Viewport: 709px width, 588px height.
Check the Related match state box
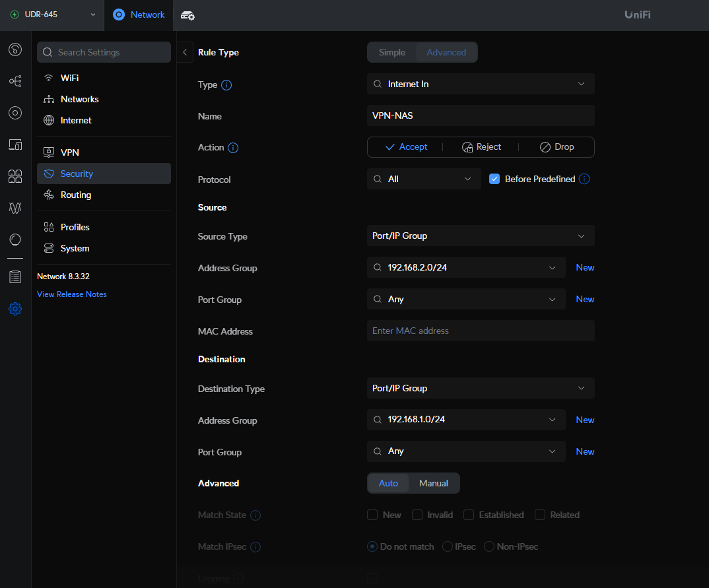pyautogui.click(x=540, y=515)
